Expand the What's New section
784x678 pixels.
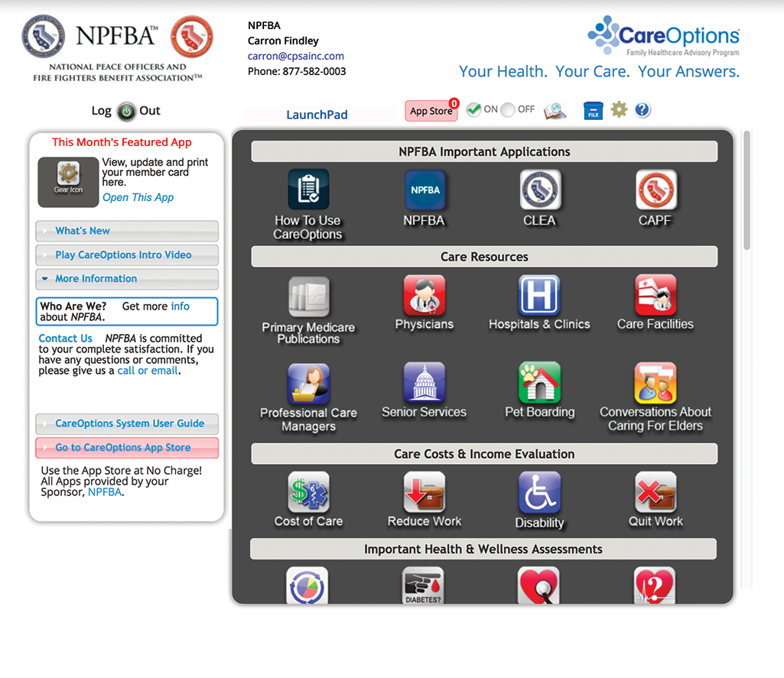point(127,231)
